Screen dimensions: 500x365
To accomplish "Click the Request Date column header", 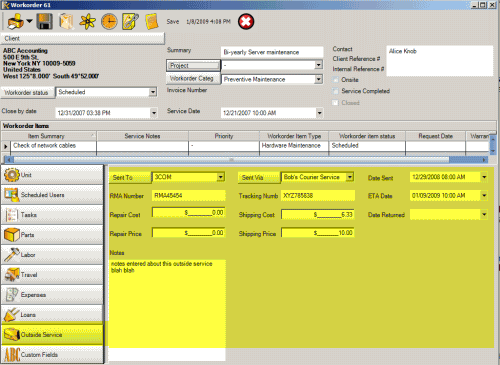I will pyautogui.click(x=435, y=136).
